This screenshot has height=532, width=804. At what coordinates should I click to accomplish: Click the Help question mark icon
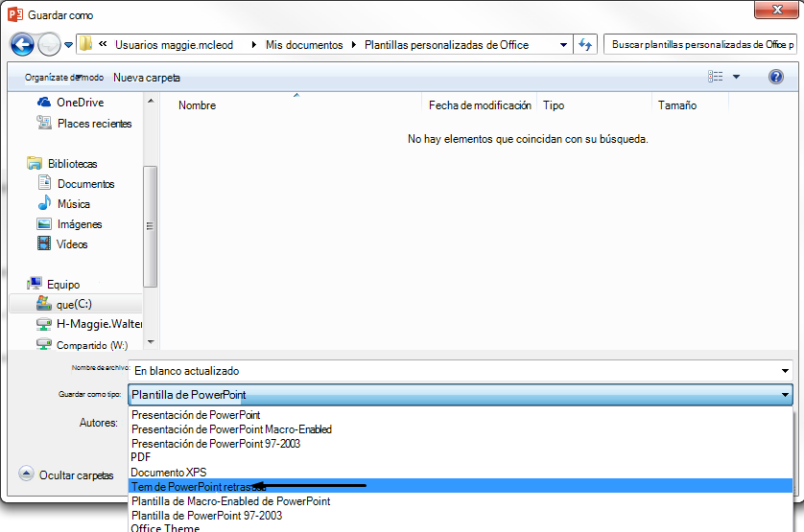tap(776, 77)
